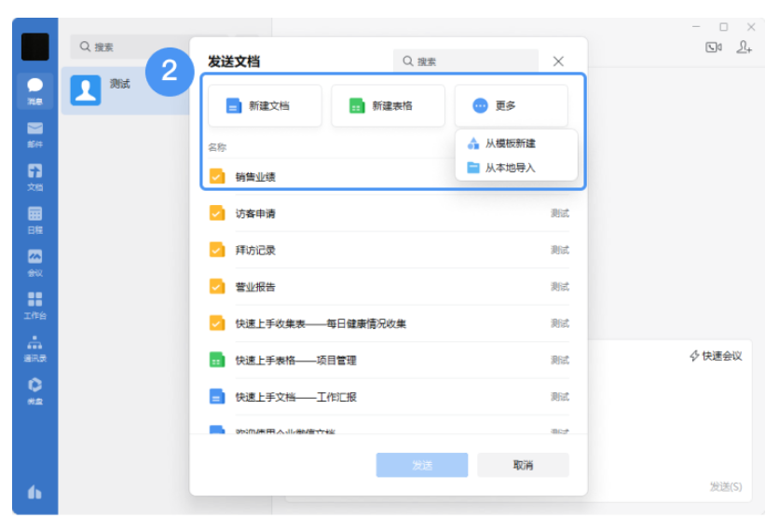Open the 邮件 (Mail) sidebar icon
The height and width of the screenshot is (532, 779).
(x=34, y=133)
